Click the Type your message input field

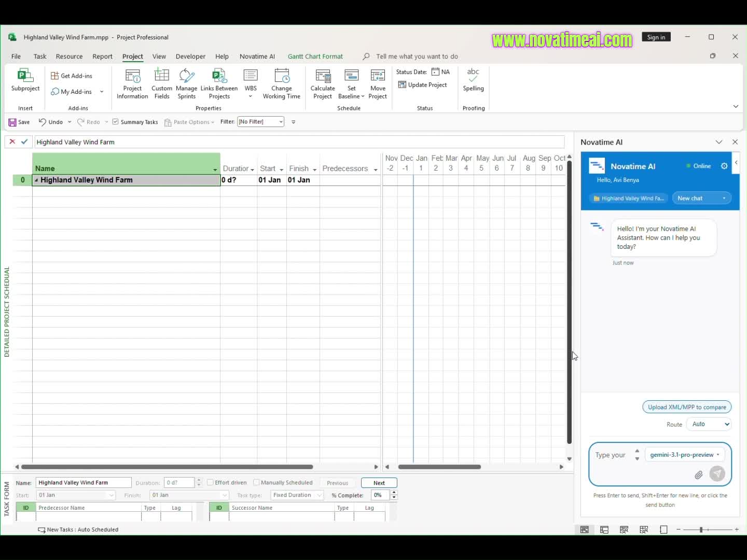pyautogui.click(x=610, y=455)
